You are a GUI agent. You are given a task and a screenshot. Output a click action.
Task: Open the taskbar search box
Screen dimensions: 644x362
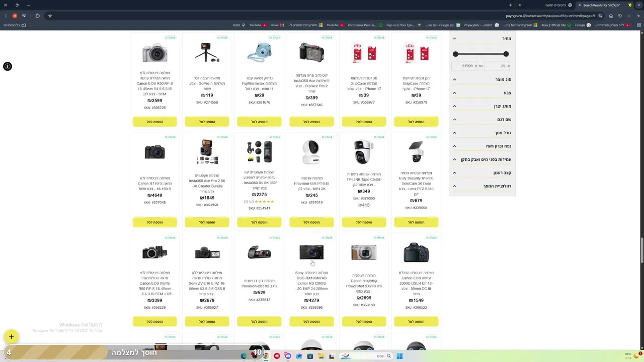366,356
